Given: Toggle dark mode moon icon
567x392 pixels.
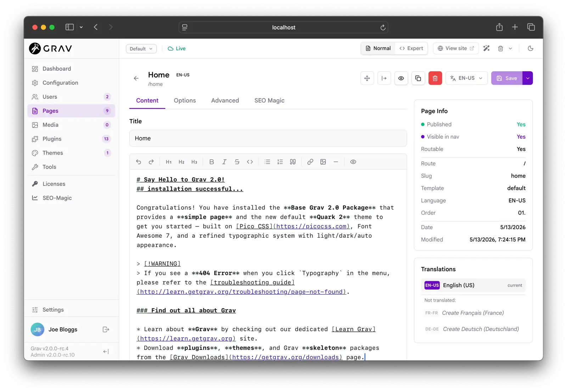Looking at the screenshot, I should coord(530,49).
